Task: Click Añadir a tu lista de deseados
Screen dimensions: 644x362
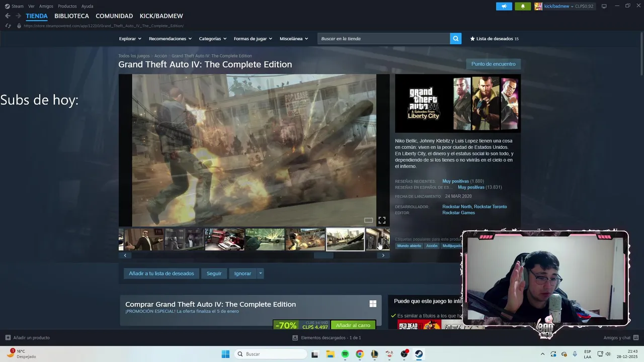Action: (x=161, y=274)
